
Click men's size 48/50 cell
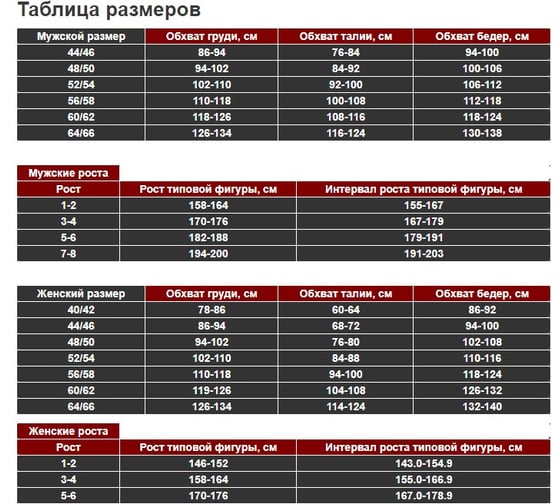pyautogui.click(x=81, y=69)
